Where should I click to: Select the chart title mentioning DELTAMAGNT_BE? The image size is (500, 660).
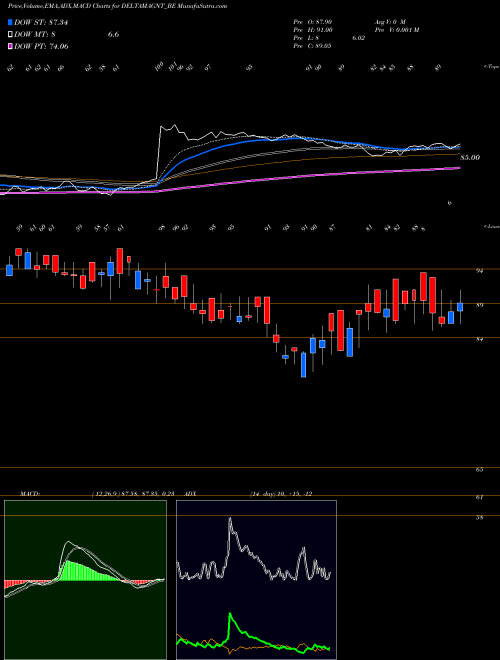117,6
